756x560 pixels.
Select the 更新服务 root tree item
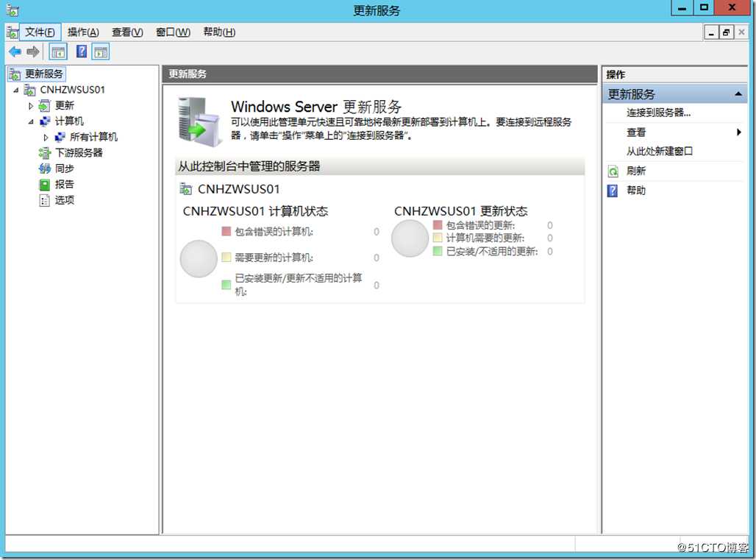tap(44, 74)
